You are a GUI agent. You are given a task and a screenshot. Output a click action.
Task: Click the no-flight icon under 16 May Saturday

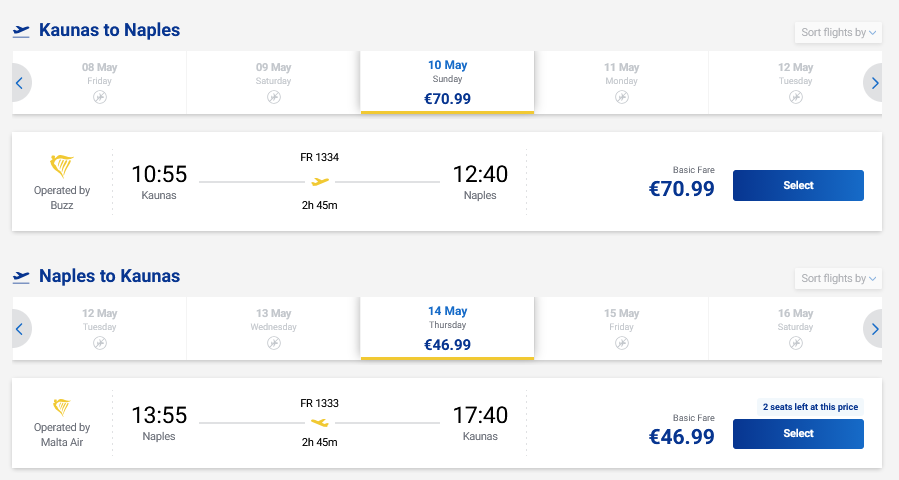click(795, 343)
